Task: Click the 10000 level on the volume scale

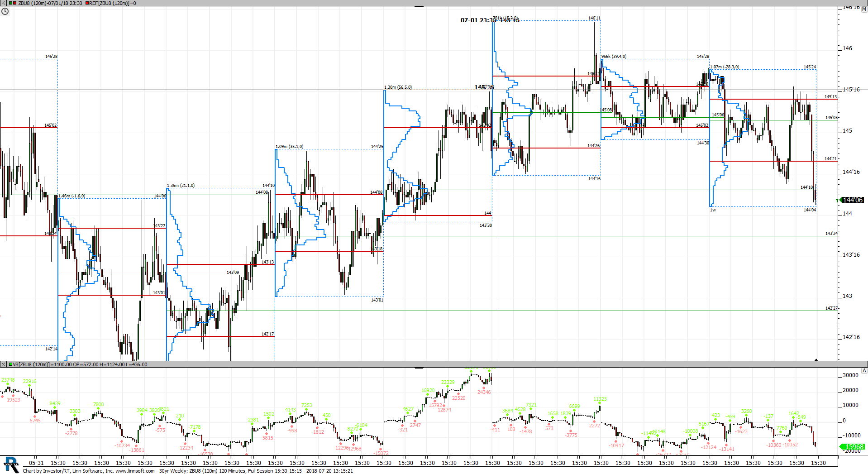Action: point(850,405)
